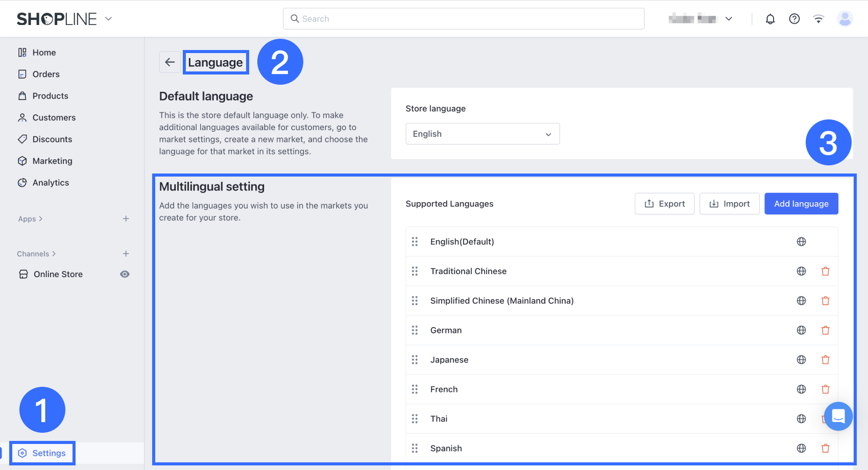
Task: Open Online Store channel
Action: pos(51,275)
